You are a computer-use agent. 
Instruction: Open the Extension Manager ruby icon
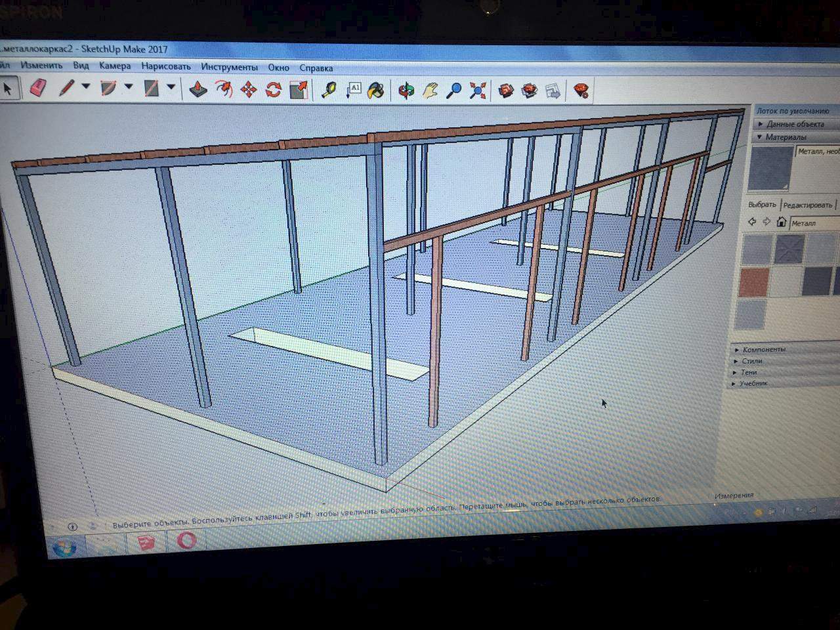[581, 90]
